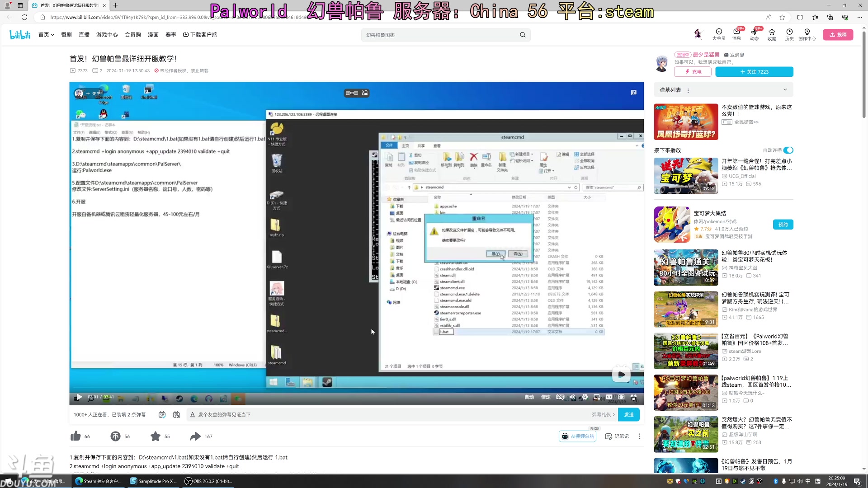Image resolution: width=868 pixels, height=488 pixels.
Task: Click AI视频总结 button
Action: [x=578, y=436]
